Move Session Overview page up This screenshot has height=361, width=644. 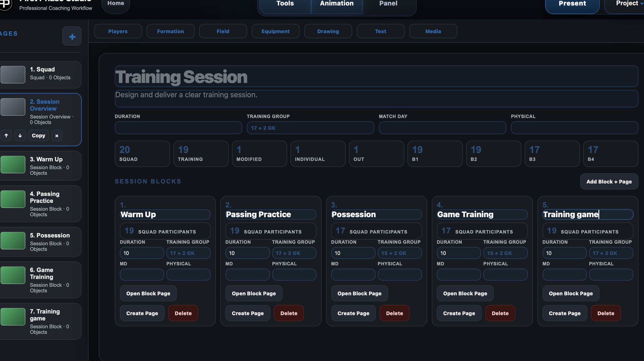[6, 136]
